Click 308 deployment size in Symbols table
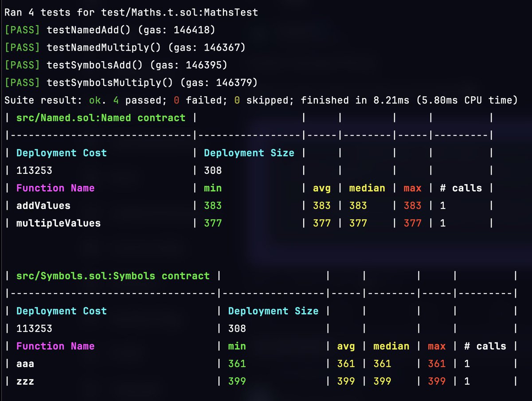The image size is (532, 401). point(237,329)
